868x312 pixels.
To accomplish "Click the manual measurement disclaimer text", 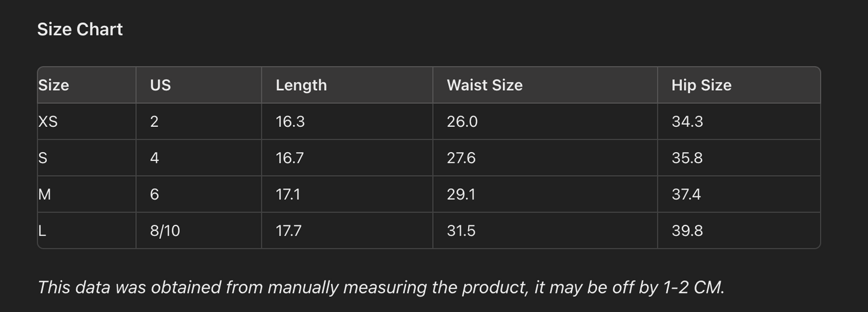I will tap(381, 287).
